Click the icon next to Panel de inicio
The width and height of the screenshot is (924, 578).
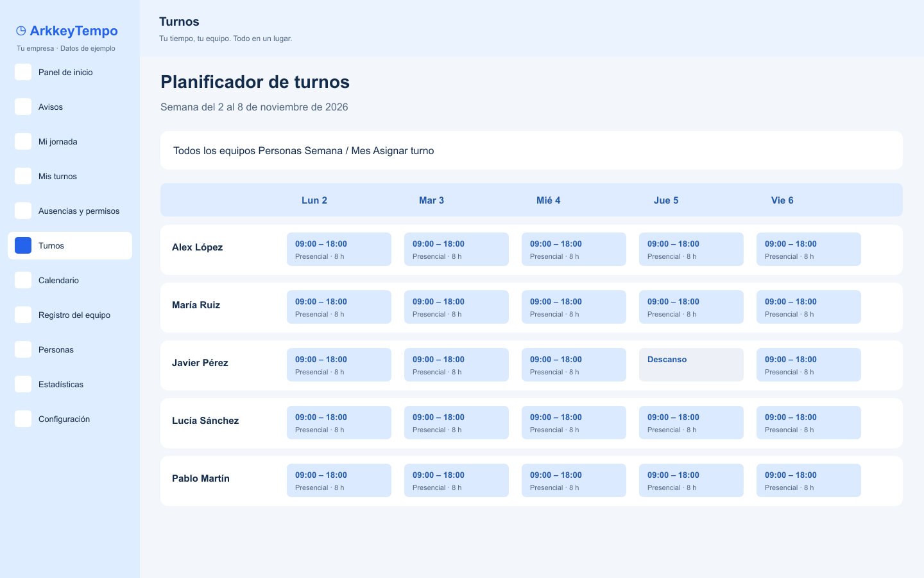tap(23, 72)
